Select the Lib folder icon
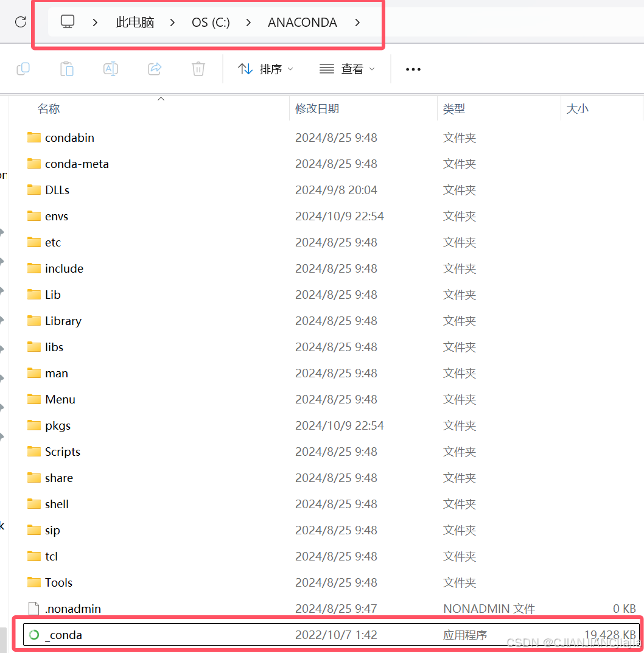The image size is (644, 653). (x=33, y=295)
